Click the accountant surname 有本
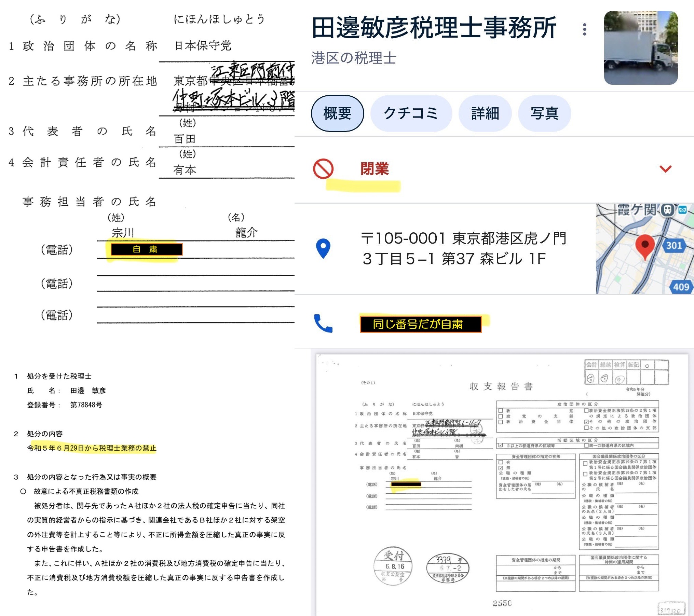 (x=185, y=170)
